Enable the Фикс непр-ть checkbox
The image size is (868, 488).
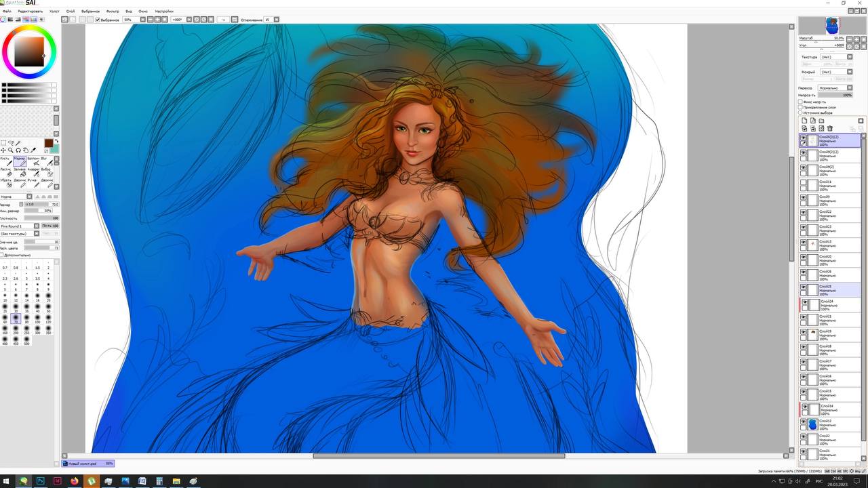[x=800, y=102]
